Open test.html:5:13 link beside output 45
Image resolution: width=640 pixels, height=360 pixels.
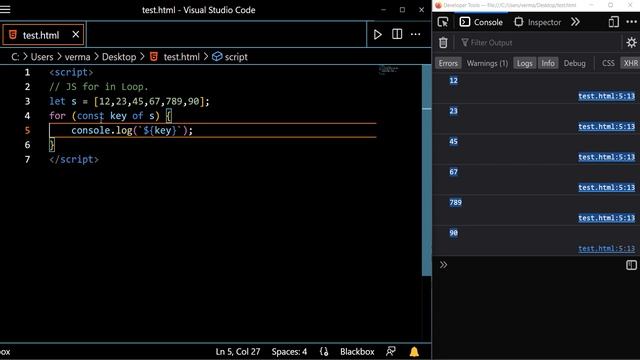point(607,157)
